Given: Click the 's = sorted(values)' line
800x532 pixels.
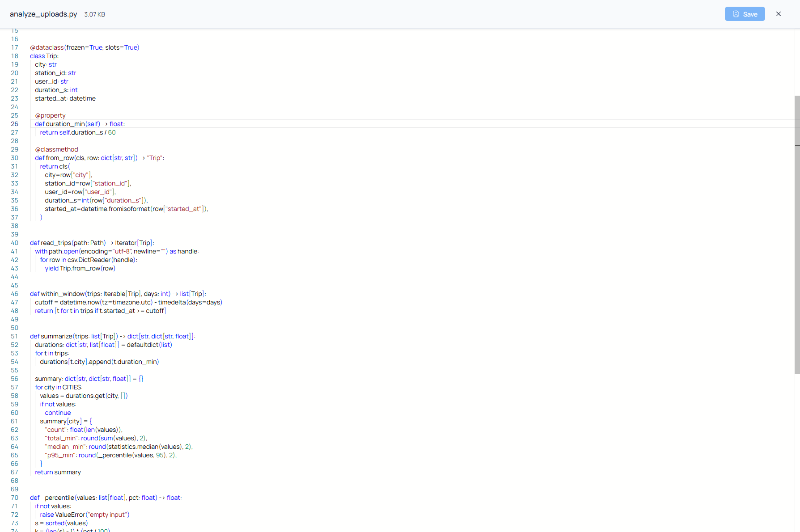Looking at the screenshot, I should coord(61,523).
